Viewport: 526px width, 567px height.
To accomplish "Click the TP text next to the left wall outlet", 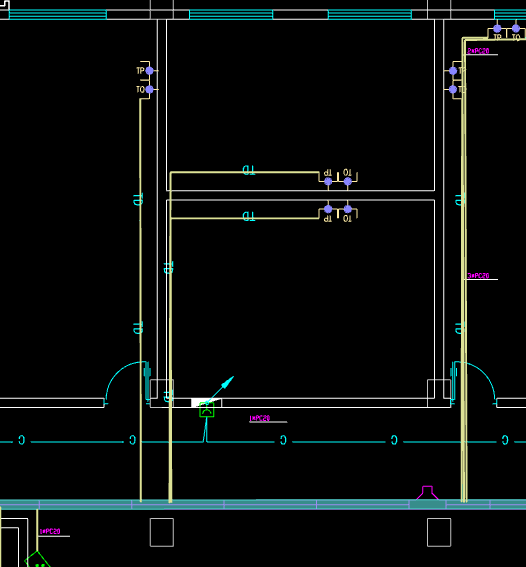I will (140, 71).
